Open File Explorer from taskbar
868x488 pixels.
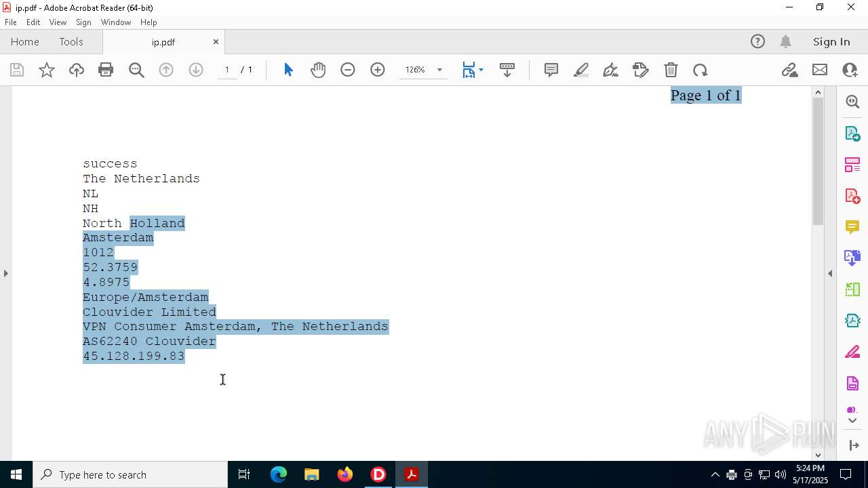[311, 474]
